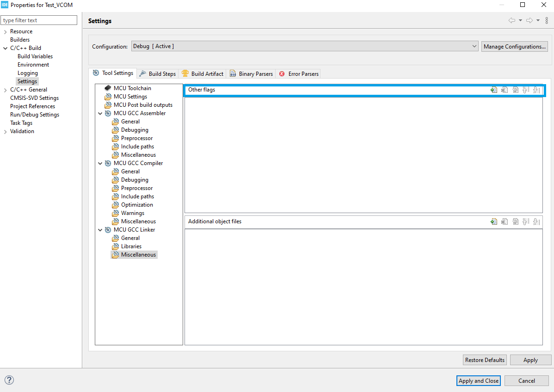The width and height of the screenshot is (554, 392).
Task: Click the Manage Configurations button
Action: pos(514,46)
